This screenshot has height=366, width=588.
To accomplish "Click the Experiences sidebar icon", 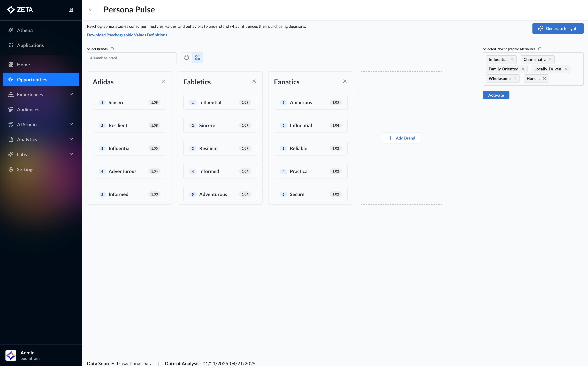I will point(11,94).
